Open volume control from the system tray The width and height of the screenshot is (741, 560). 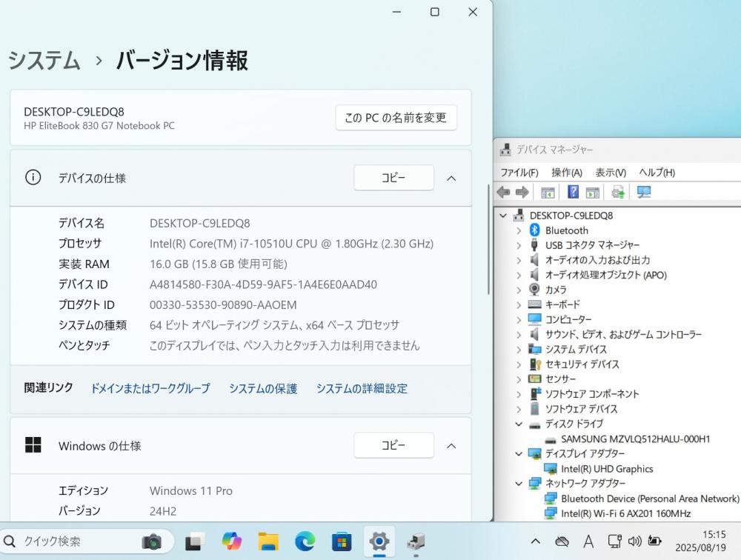click(635, 541)
